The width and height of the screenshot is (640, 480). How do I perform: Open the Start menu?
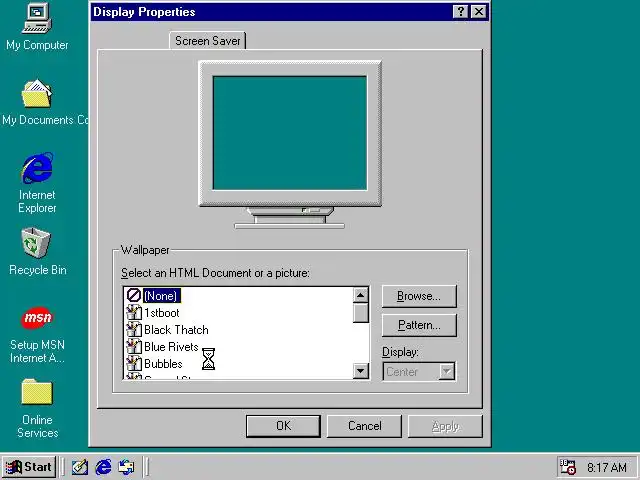(x=29, y=467)
